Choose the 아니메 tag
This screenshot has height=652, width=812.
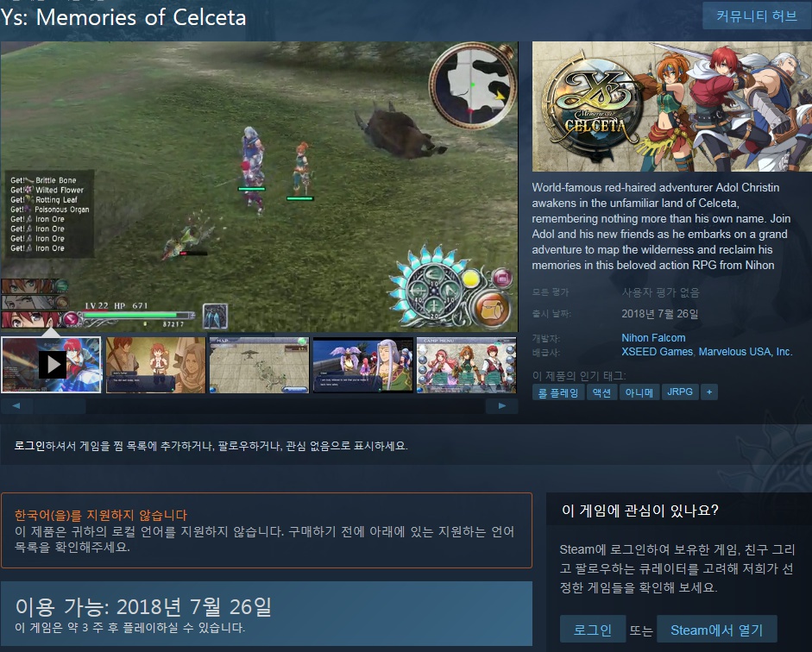639,392
